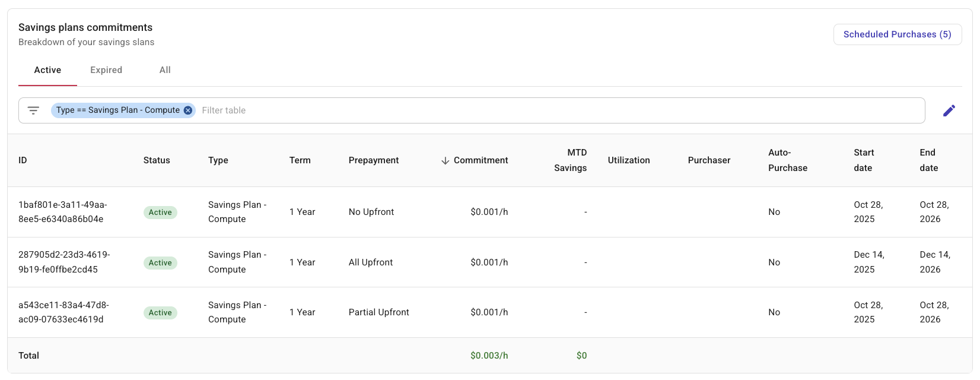Click the Active badge for the Partial Upfront plan
The width and height of the screenshot is (980, 380).
(160, 313)
